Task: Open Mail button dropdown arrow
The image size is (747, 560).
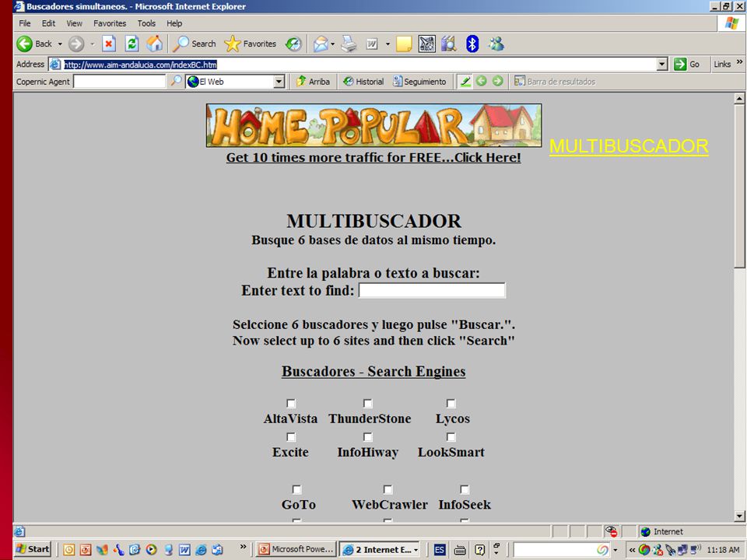Action: 332,44
